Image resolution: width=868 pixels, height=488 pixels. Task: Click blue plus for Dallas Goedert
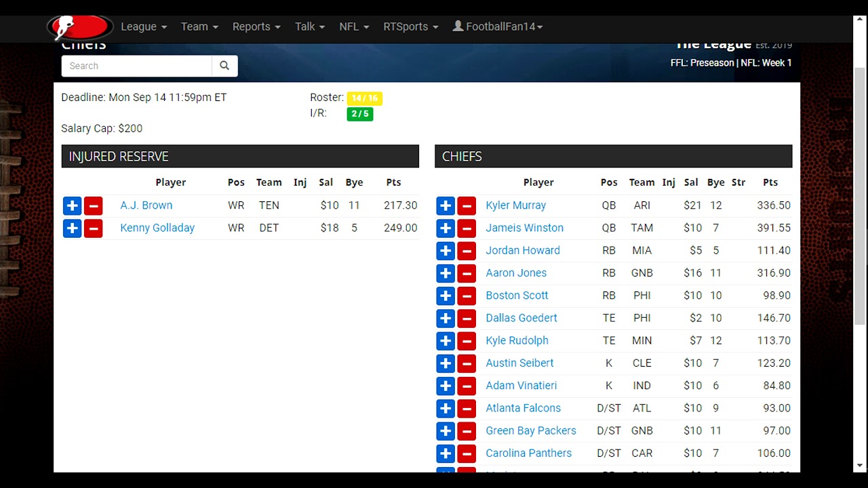446,319
